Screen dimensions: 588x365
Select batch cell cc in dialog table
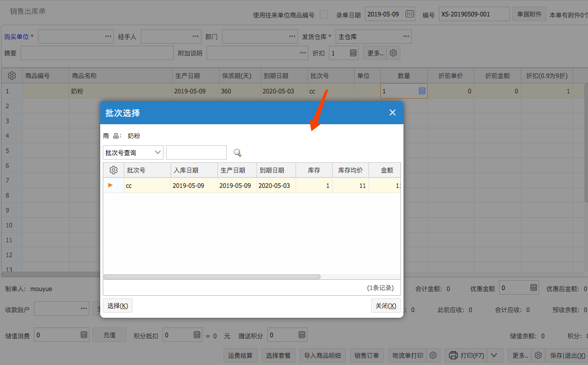(148, 186)
